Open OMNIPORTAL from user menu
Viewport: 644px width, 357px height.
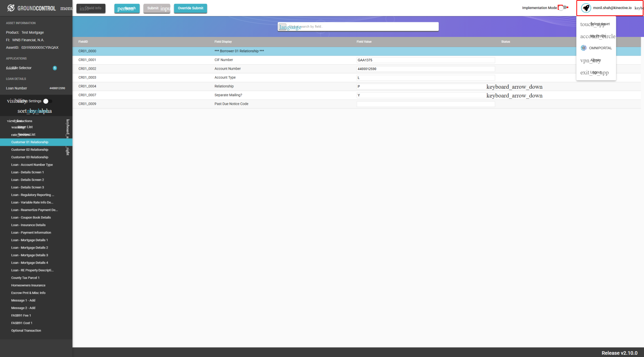click(x=596, y=48)
